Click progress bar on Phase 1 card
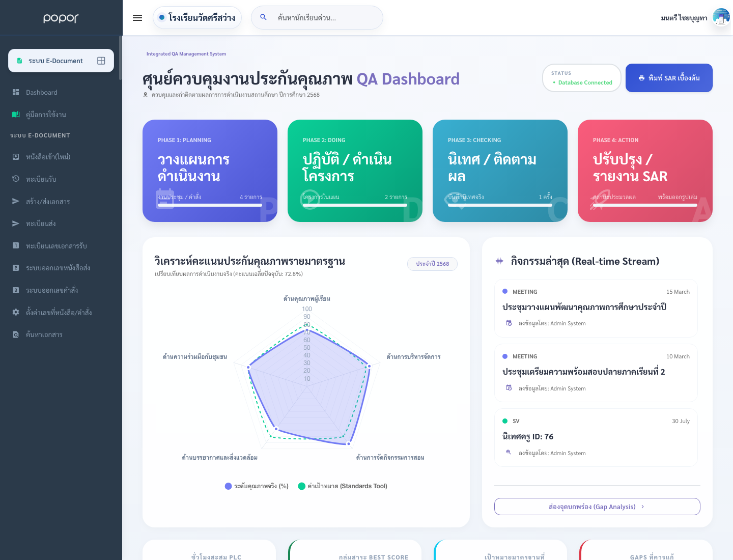The image size is (733, 560). pyautogui.click(x=210, y=205)
